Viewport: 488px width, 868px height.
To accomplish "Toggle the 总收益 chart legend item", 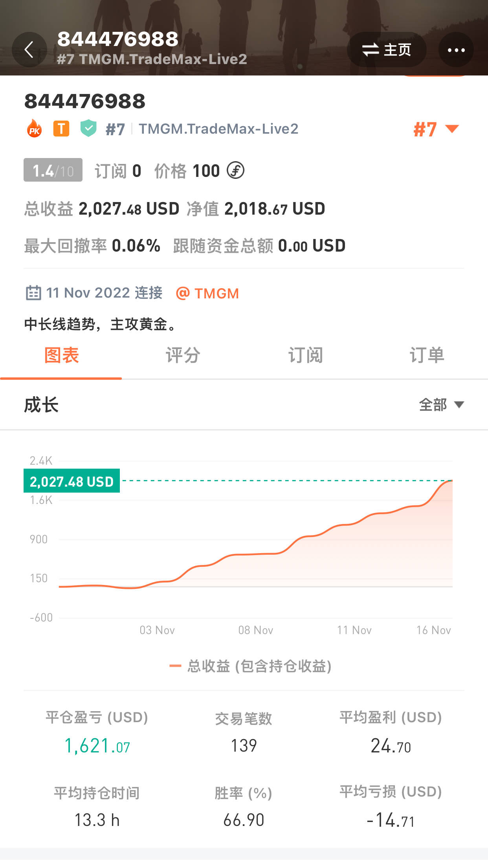I will 251,666.
